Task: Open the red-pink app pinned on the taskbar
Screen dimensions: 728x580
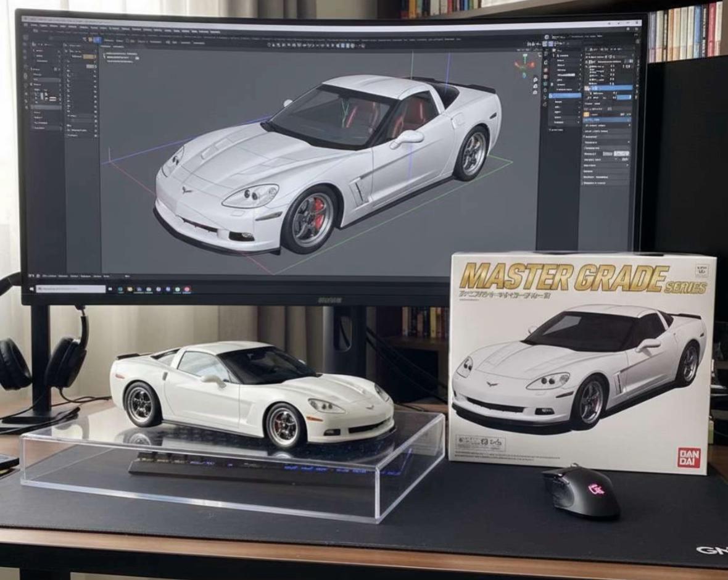Action: (x=187, y=289)
